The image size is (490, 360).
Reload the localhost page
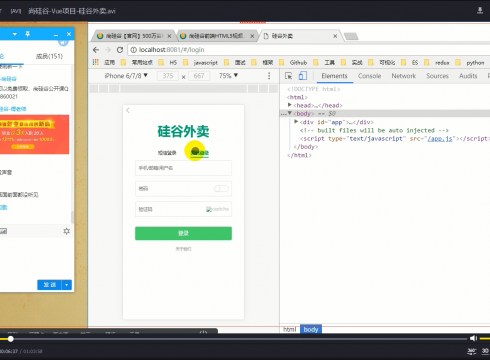(x=120, y=50)
